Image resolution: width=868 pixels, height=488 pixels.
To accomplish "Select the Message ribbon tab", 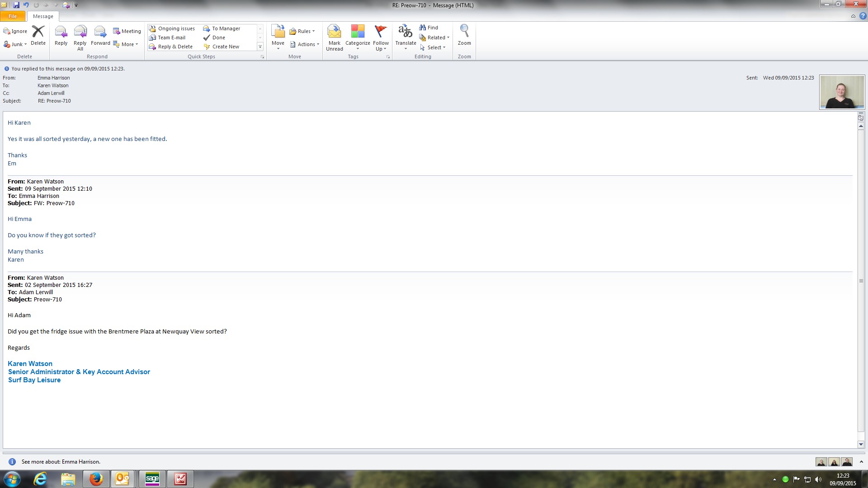I will pos(43,16).
